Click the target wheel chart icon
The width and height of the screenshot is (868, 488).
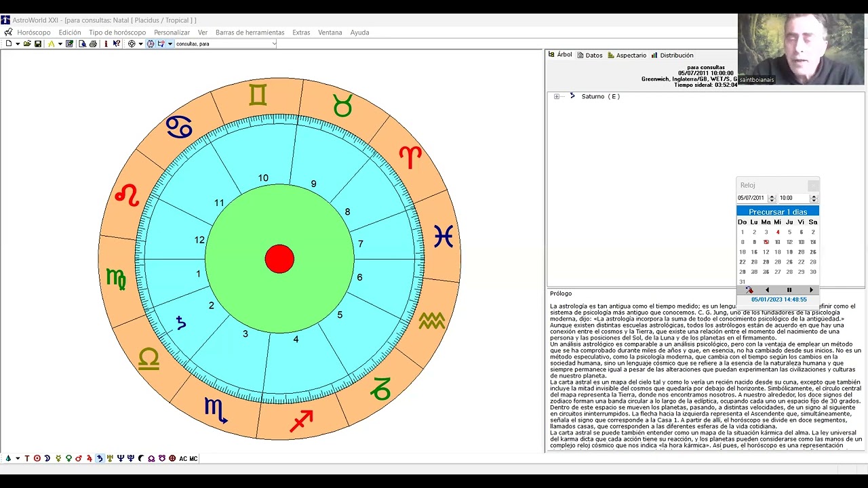132,43
